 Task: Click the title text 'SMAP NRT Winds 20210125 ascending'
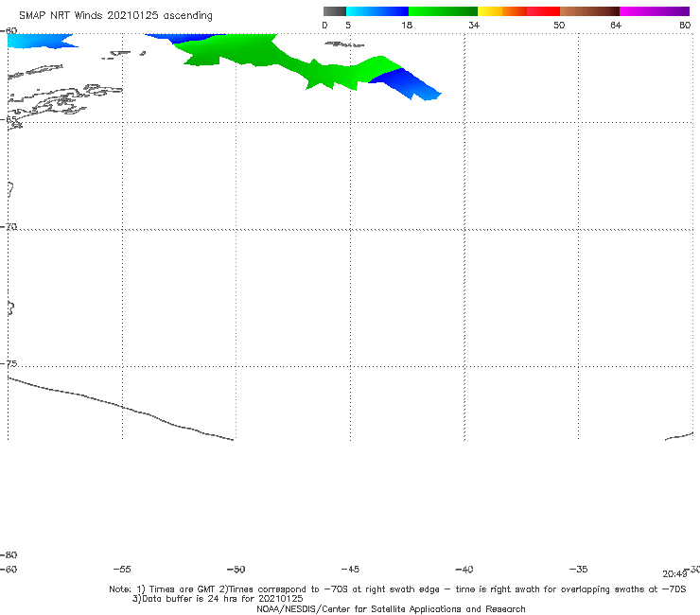click(x=115, y=15)
